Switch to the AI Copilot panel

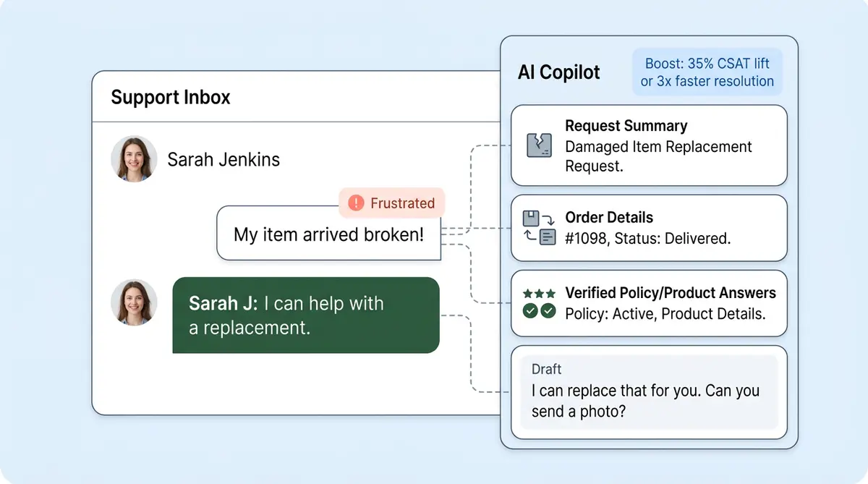[x=558, y=72]
